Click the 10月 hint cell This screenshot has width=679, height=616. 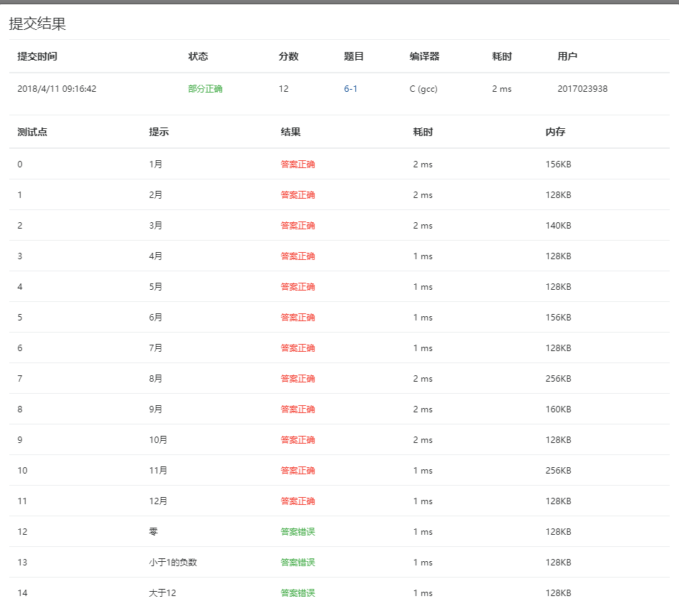click(x=158, y=439)
